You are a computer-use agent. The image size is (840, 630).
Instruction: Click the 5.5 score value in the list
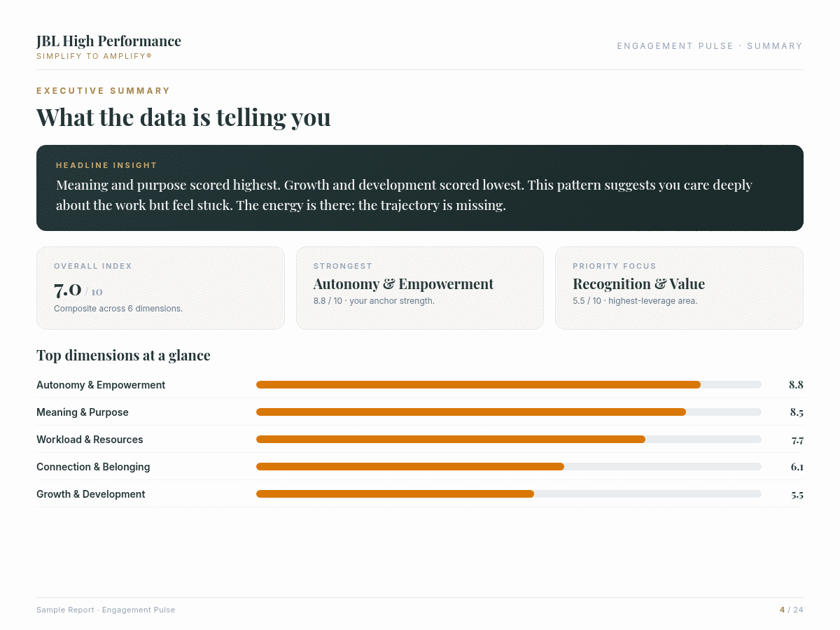[797, 494]
